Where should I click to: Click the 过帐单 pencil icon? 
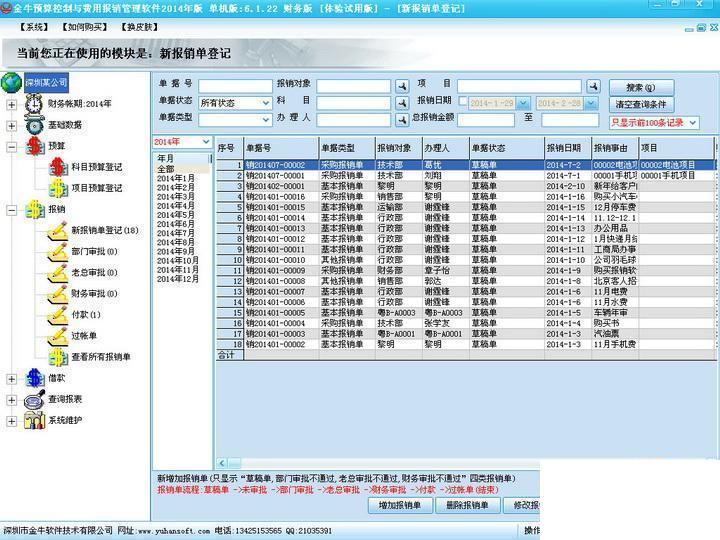58,336
